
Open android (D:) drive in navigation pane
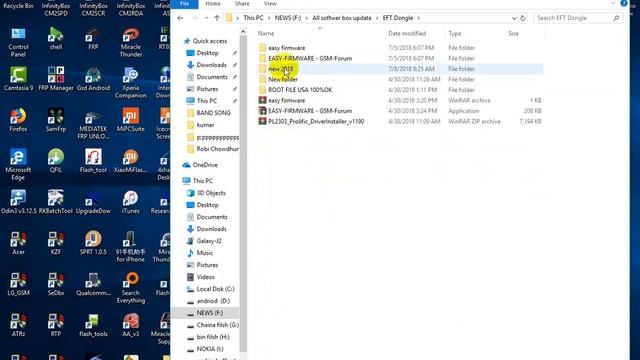(213, 301)
